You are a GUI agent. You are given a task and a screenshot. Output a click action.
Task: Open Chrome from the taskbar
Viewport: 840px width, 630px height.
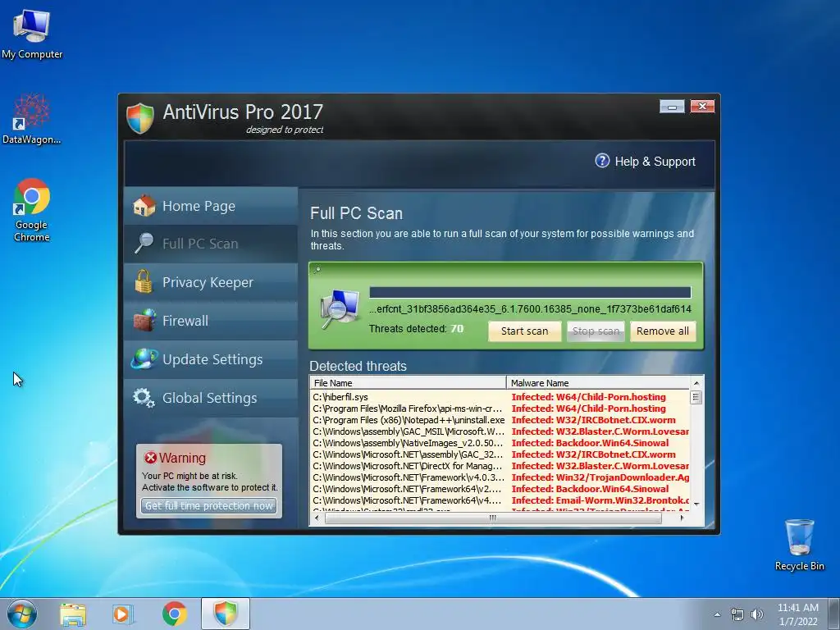pos(175,614)
